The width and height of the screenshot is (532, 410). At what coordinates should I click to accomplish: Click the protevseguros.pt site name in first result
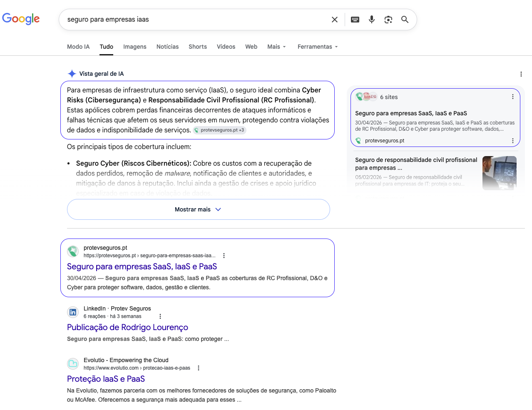105,248
